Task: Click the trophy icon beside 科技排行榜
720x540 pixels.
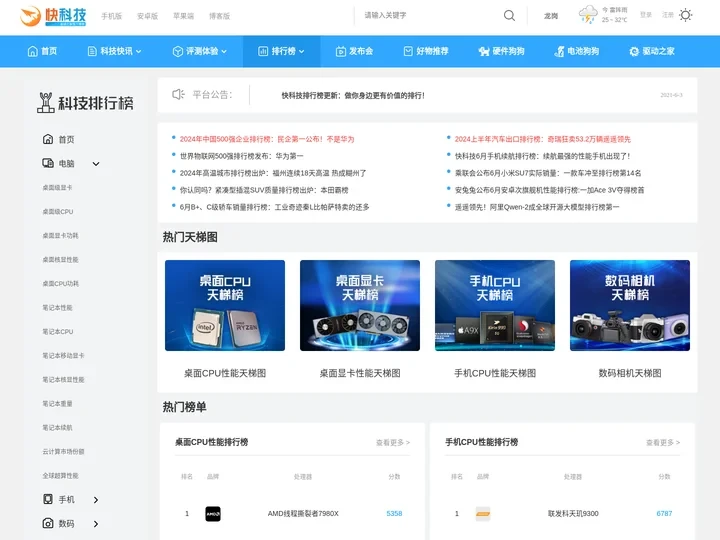Action: 45,103
